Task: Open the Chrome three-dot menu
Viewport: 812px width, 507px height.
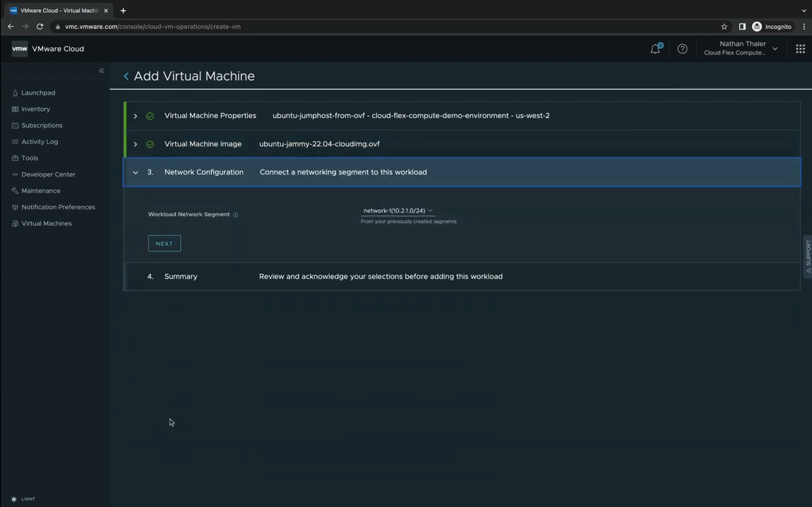Action: tap(804, 26)
